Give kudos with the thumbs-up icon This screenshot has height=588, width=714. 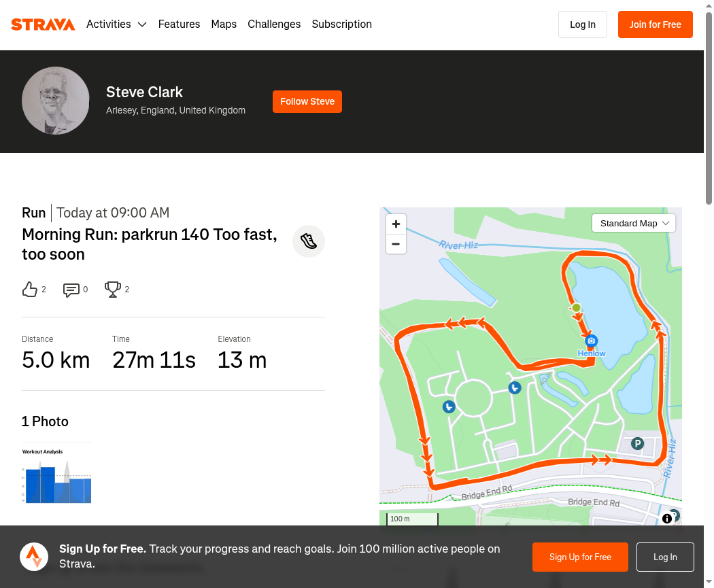pos(30,290)
